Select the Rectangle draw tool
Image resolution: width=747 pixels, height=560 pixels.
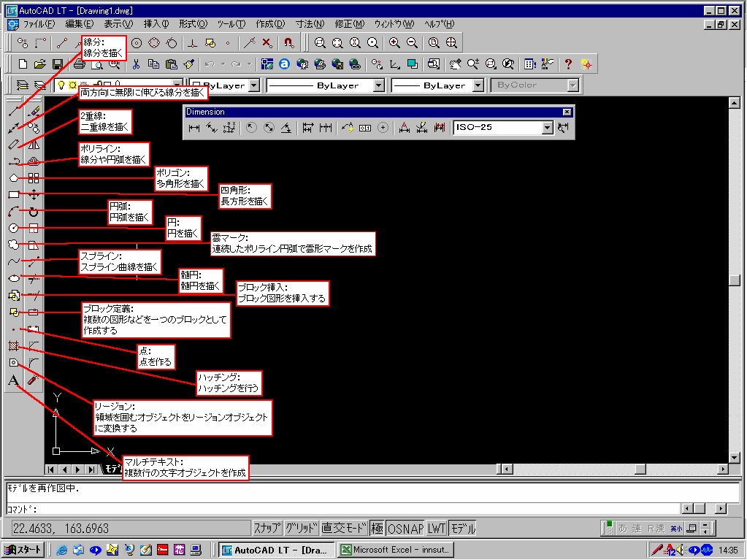[x=14, y=195]
